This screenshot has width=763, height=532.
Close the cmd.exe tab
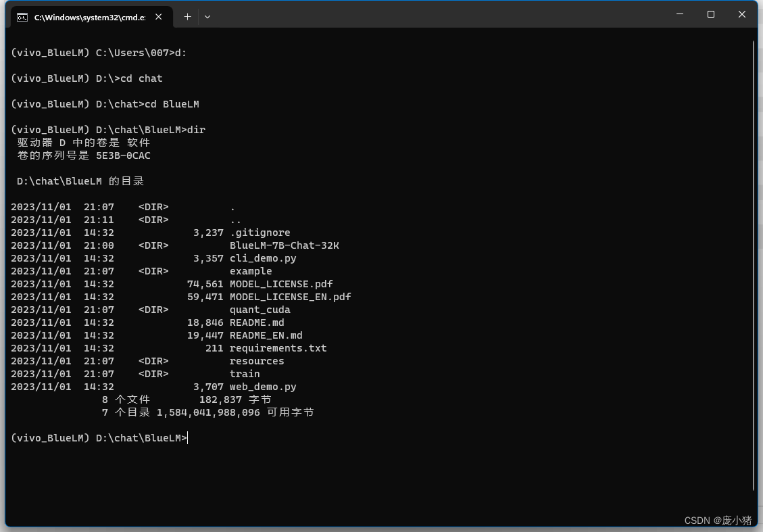(x=159, y=17)
